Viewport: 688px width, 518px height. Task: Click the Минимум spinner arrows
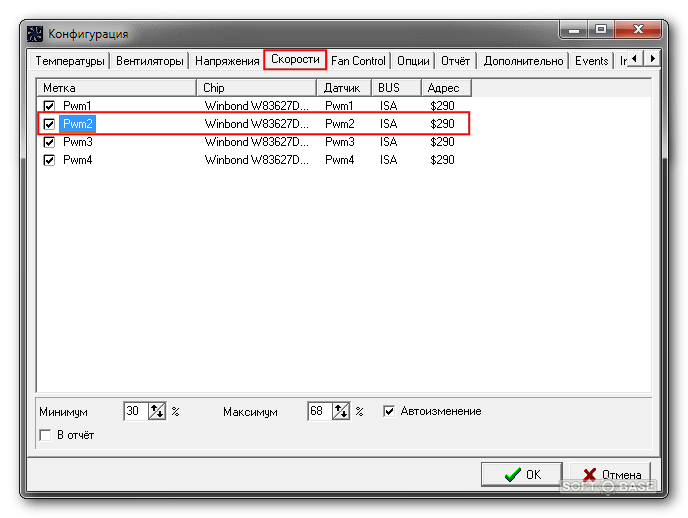pos(157,411)
